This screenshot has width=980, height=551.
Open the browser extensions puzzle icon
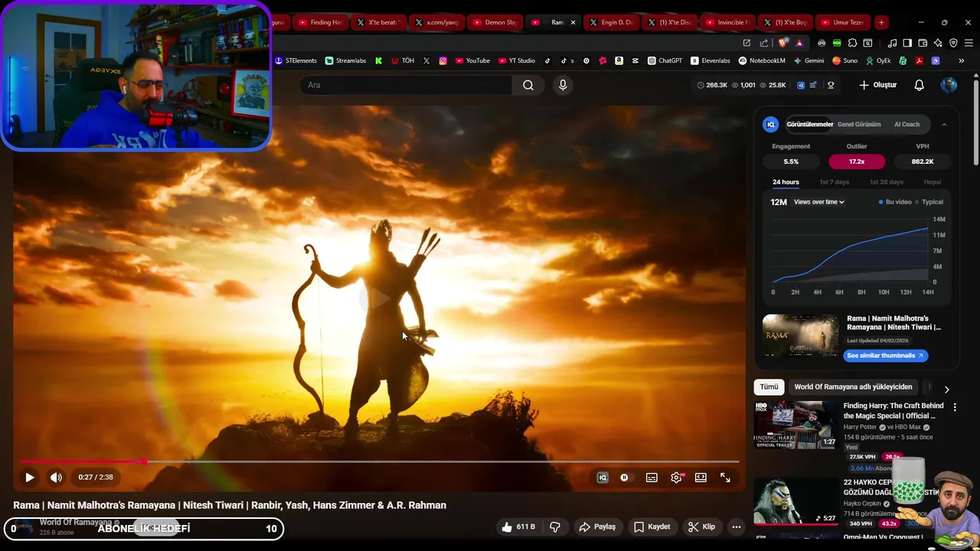click(852, 43)
